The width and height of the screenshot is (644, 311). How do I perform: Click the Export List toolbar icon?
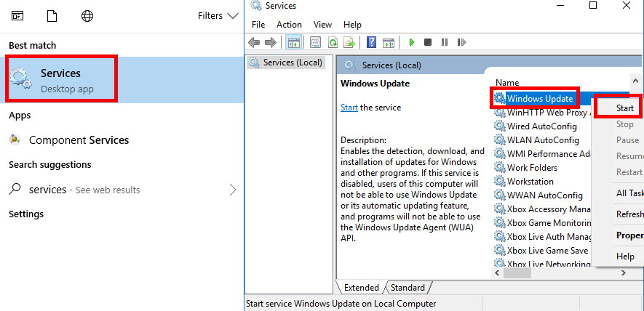point(349,42)
